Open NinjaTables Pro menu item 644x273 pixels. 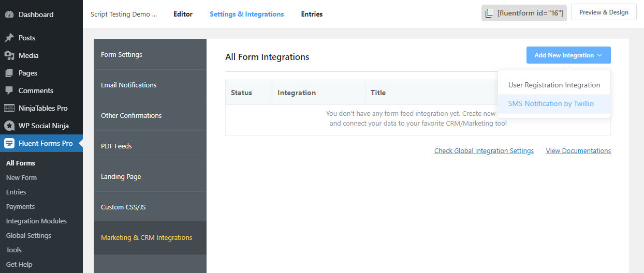coord(41,108)
